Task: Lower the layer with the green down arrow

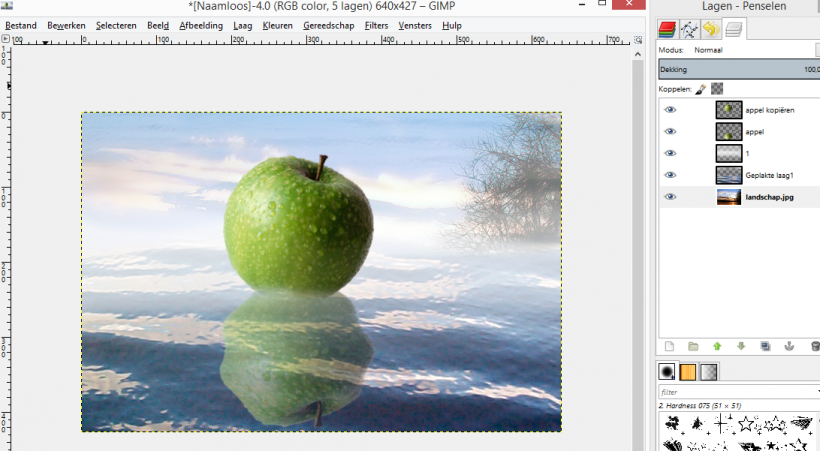Action: 741,346
